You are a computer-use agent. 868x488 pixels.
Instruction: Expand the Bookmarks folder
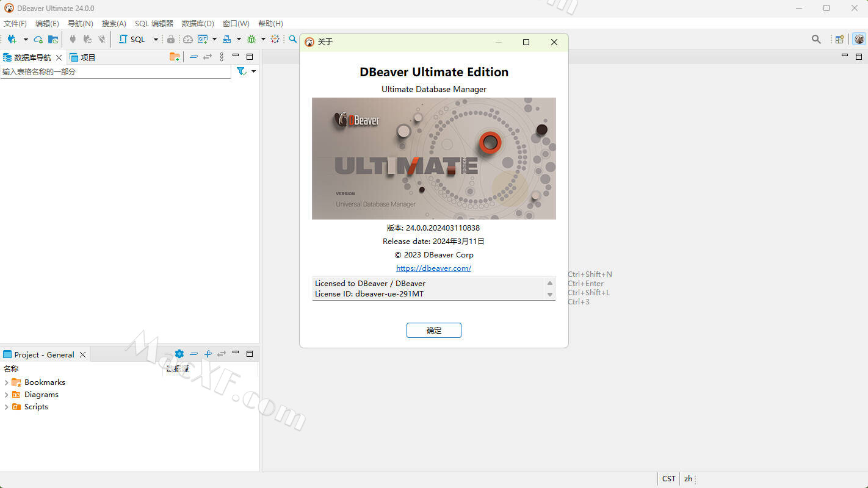(x=7, y=382)
